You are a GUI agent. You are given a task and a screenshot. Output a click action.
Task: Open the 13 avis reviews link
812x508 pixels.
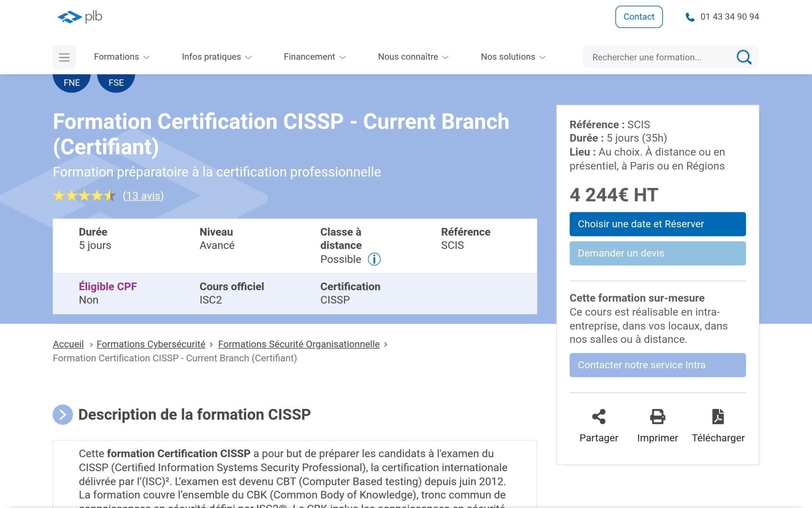pos(143,196)
